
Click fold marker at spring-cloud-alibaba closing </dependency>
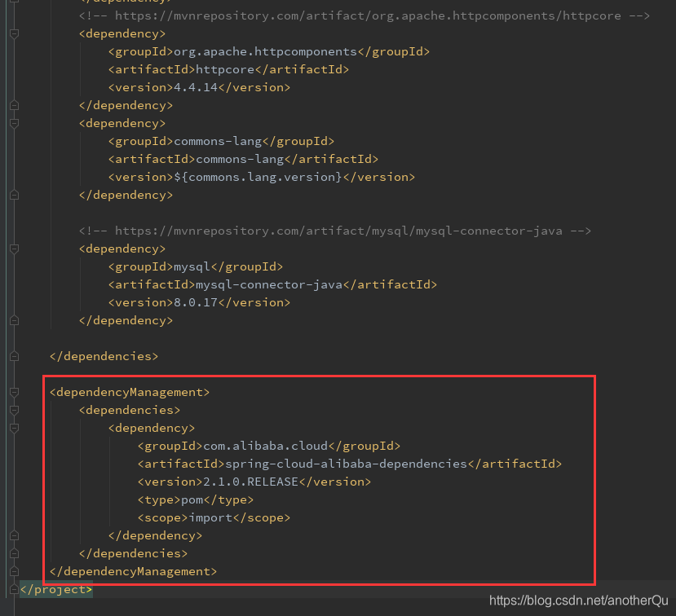[x=14, y=535]
